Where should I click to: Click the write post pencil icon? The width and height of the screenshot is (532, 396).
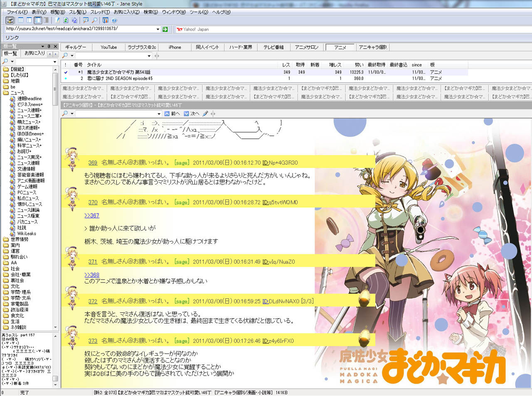coord(57,20)
